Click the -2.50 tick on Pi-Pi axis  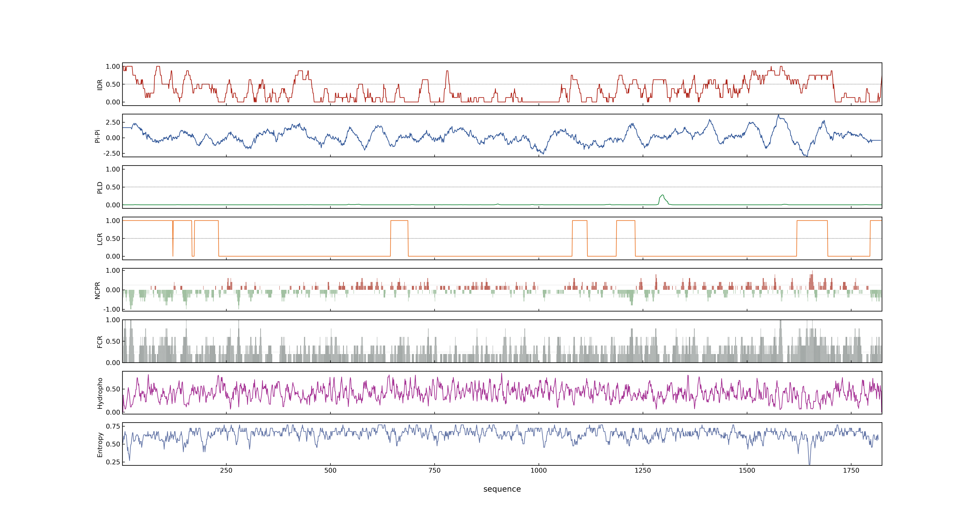111,153
